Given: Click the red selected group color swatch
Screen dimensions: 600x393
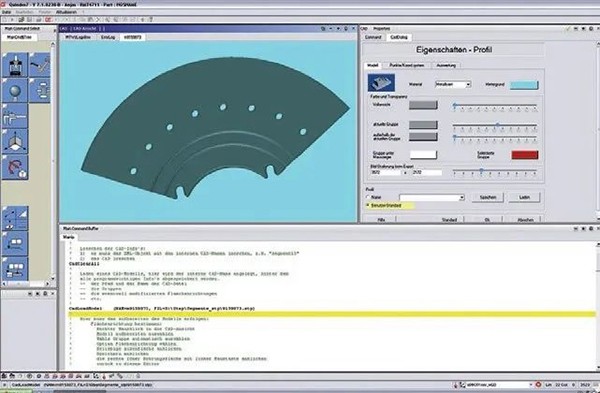Looking at the screenshot, I should tap(525, 155).
